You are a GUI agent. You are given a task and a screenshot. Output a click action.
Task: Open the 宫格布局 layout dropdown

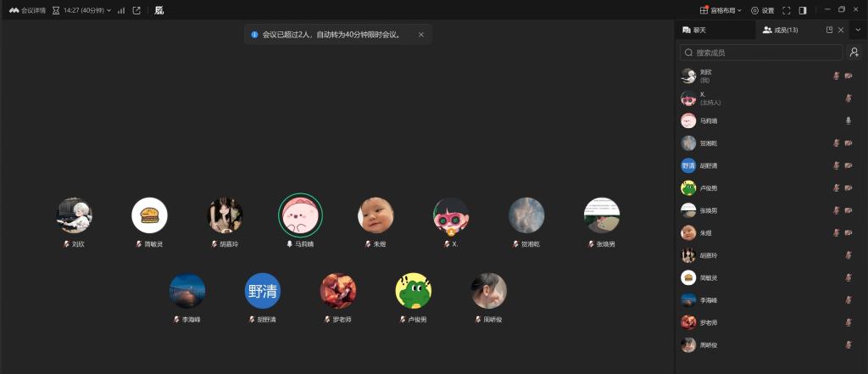click(x=721, y=10)
